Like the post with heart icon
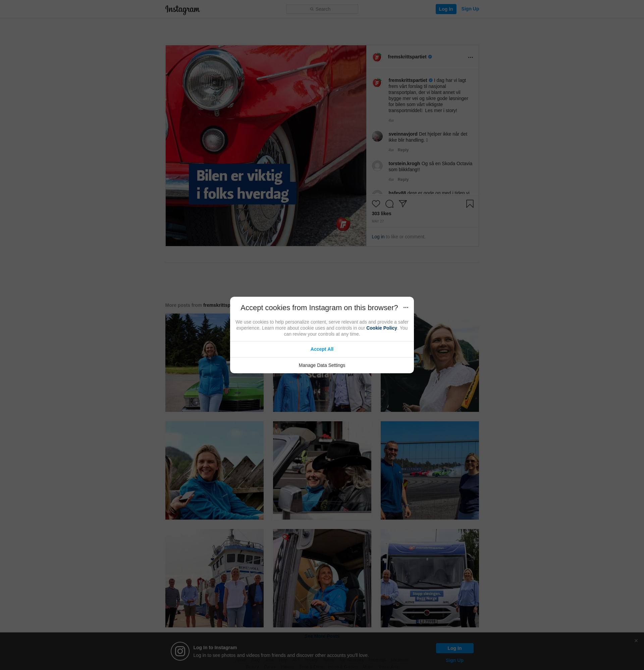Viewport: 644px width, 670px height. coord(375,204)
